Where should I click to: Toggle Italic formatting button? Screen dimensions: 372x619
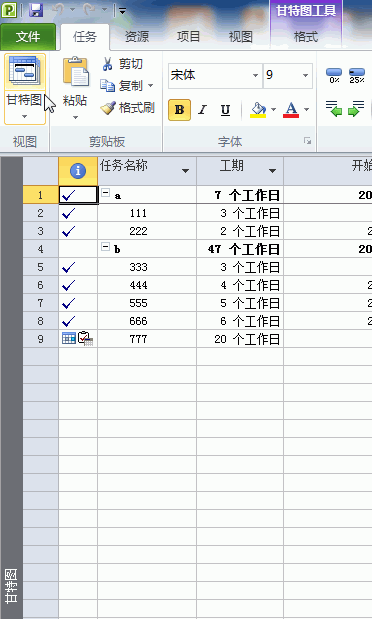click(x=203, y=109)
